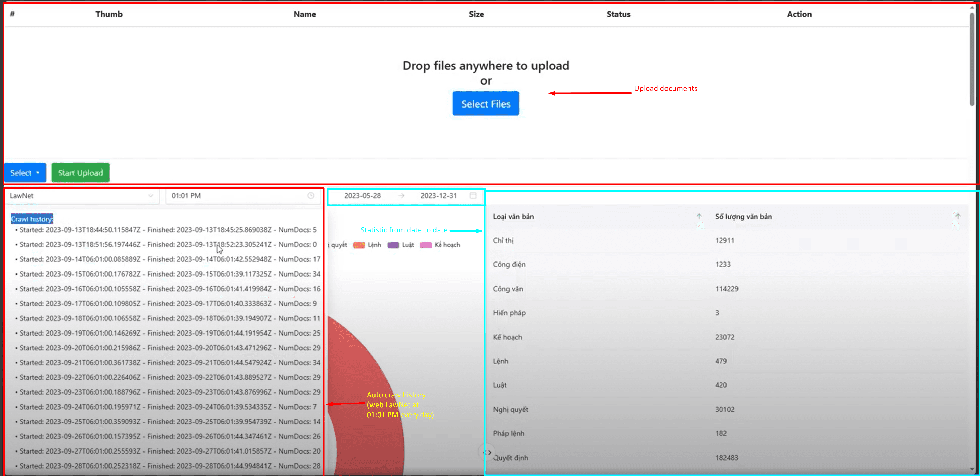This screenshot has height=476, width=980.
Task: Click the Crawl history heading
Action: [x=32, y=219]
